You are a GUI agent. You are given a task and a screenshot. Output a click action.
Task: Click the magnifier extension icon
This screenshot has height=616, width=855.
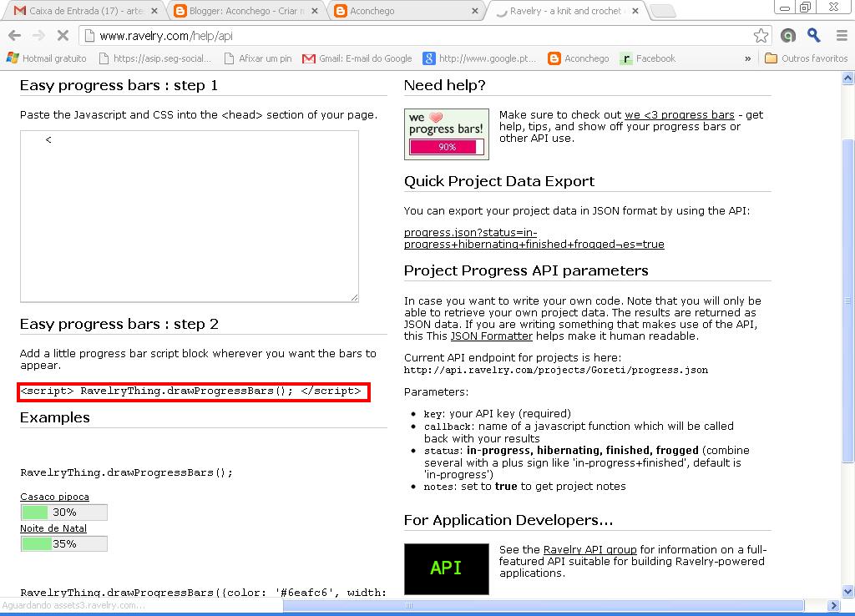814,36
